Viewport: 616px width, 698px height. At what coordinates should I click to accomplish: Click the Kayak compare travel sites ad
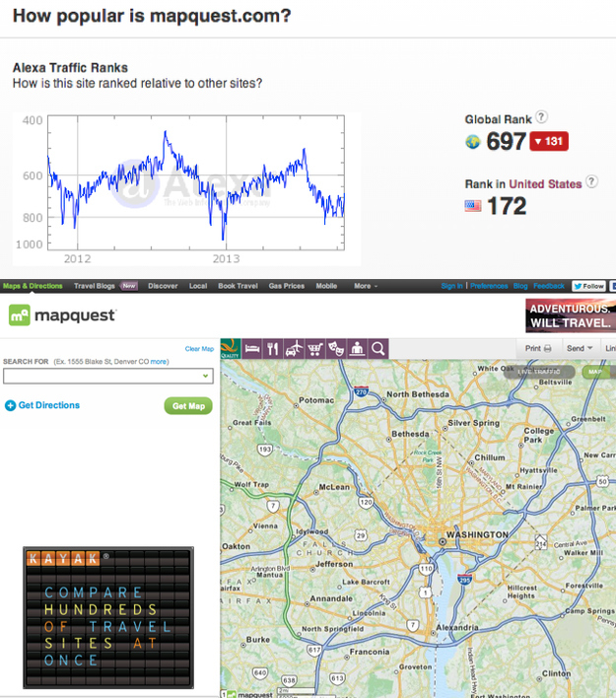[108, 618]
